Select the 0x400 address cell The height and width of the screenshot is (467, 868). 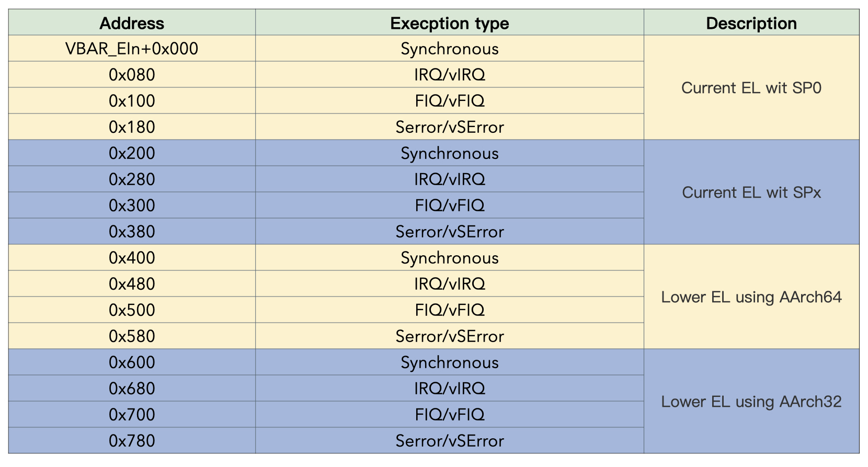tap(132, 258)
